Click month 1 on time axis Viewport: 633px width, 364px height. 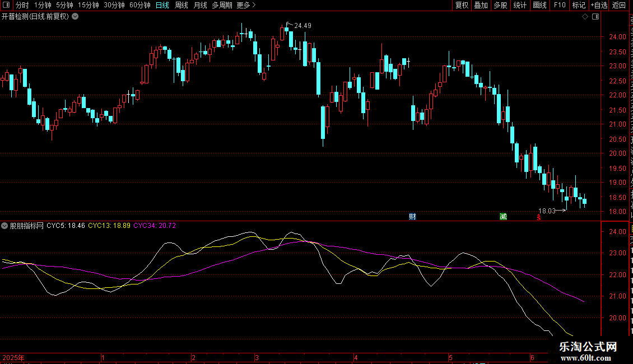103,357
